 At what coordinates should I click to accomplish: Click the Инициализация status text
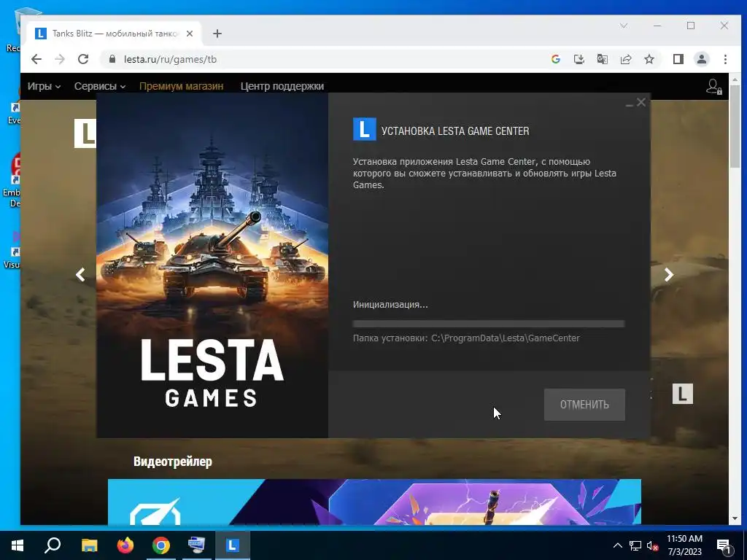pos(390,304)
